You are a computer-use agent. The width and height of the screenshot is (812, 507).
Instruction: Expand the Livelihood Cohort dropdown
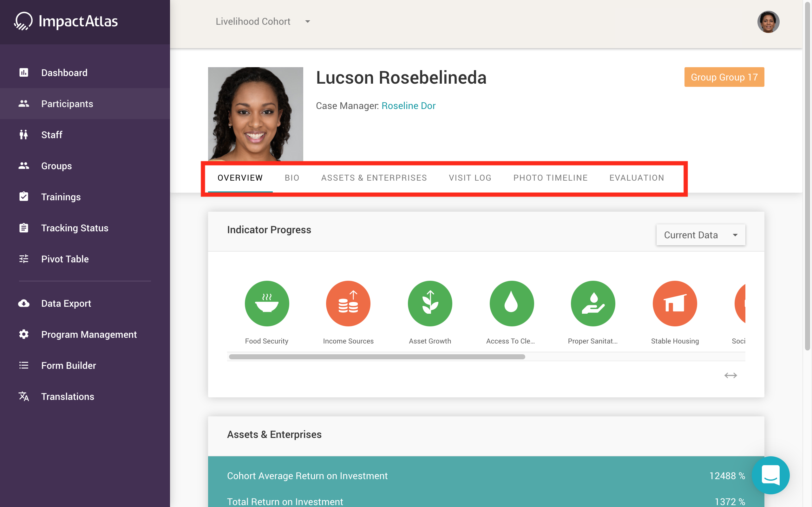263,22
